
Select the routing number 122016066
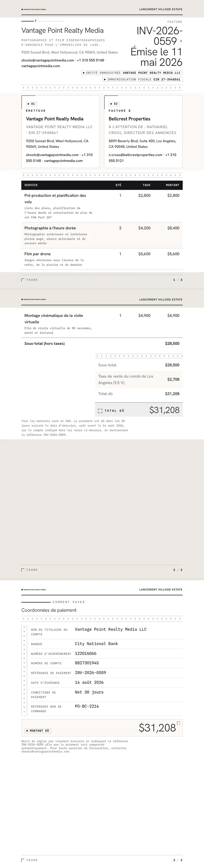coord(86,653)
